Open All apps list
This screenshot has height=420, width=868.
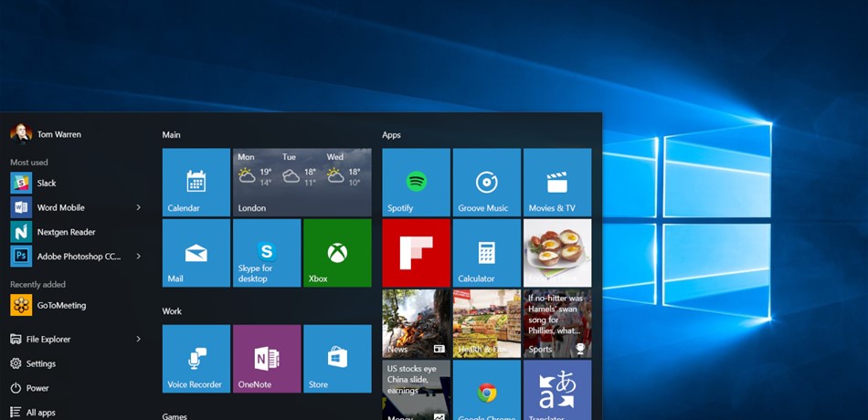[33, 413]
